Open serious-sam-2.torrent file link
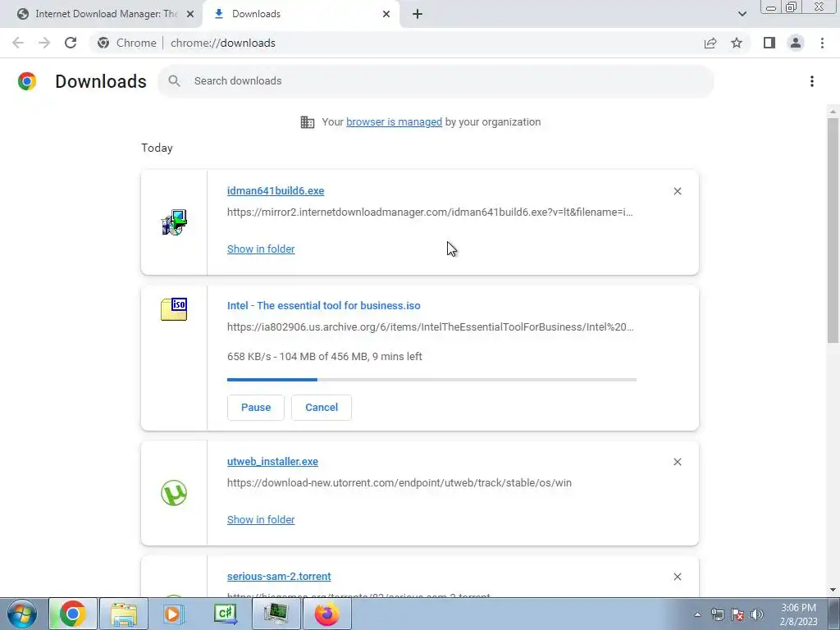This screenshot has width=840, height=630. tap(279, 577)
